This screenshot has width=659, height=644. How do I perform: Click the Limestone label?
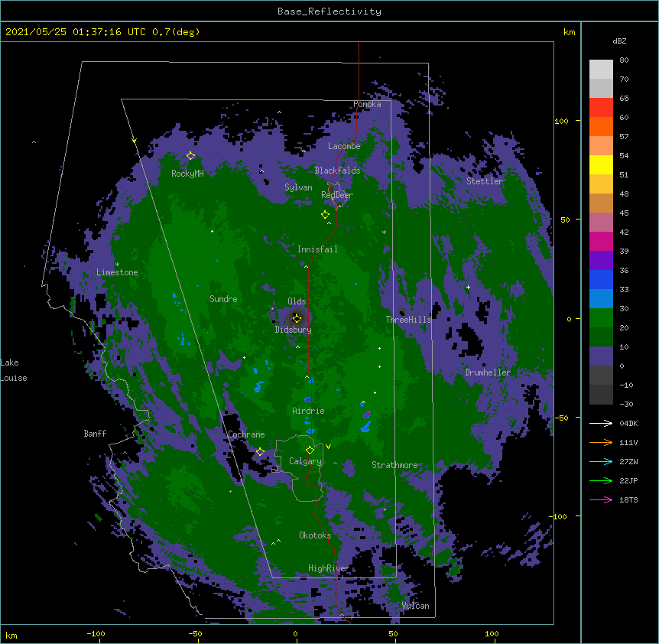tap(117, 272)
